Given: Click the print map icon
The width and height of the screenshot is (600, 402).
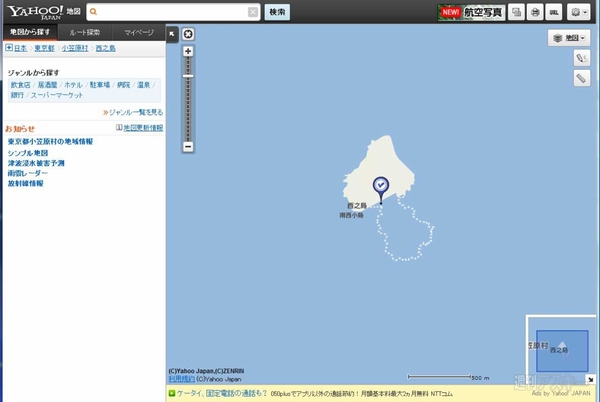Looking at the screenshot, I should coord(535,12).
